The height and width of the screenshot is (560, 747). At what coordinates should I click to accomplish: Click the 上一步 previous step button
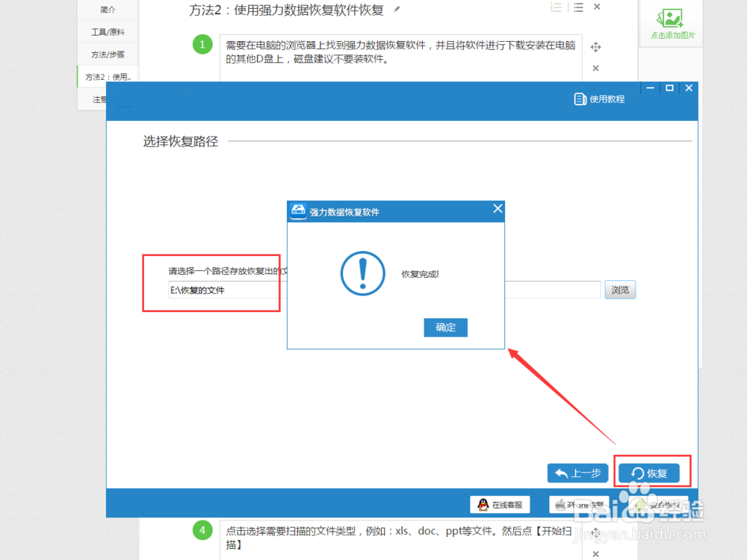[577, 472]
